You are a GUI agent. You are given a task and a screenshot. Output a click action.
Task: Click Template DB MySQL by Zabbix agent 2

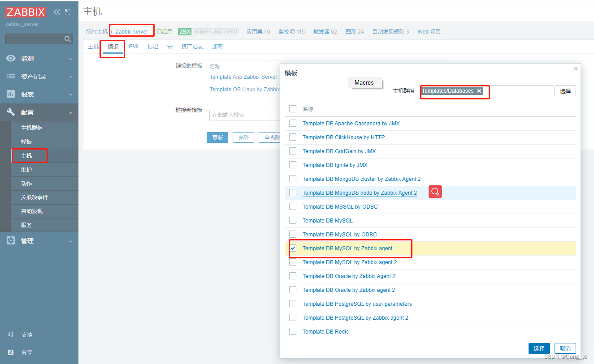point(350,262)
